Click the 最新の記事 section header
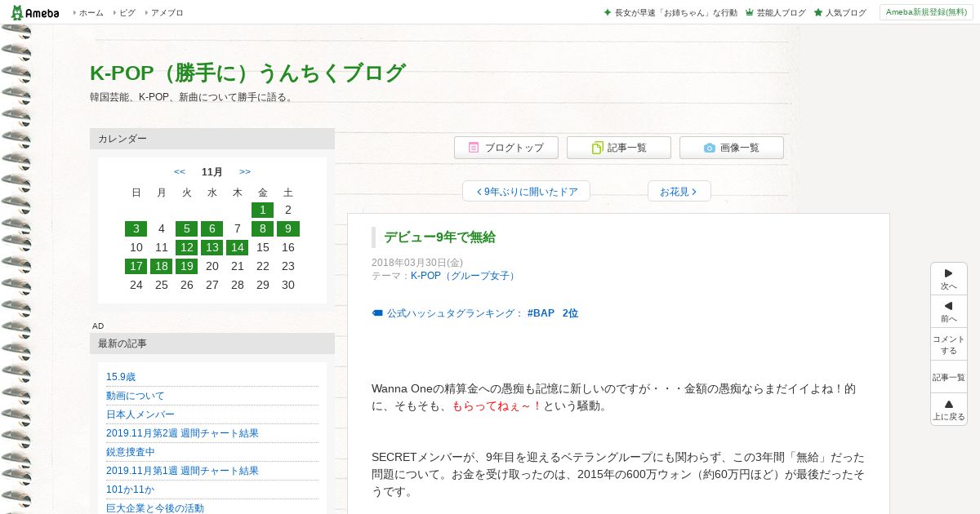 coord(212,343)
